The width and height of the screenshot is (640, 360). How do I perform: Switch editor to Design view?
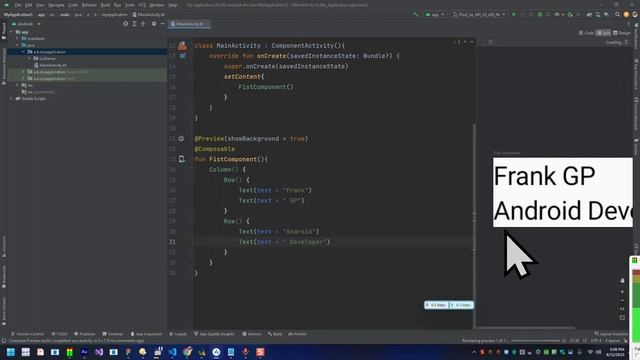(x=622, y=33)
